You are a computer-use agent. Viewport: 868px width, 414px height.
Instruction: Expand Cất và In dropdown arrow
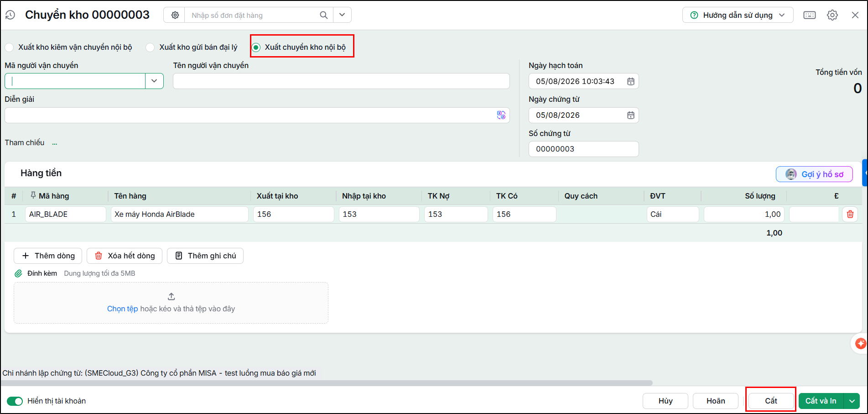852,401
